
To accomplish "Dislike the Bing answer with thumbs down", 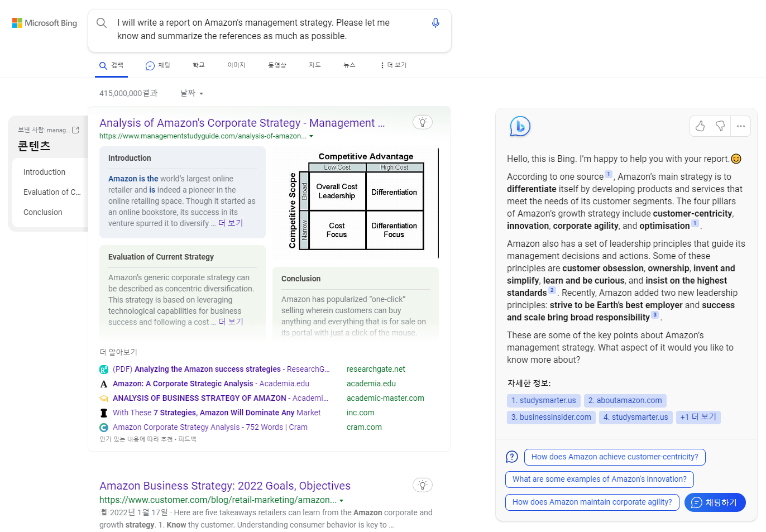I will pos(720,126).
